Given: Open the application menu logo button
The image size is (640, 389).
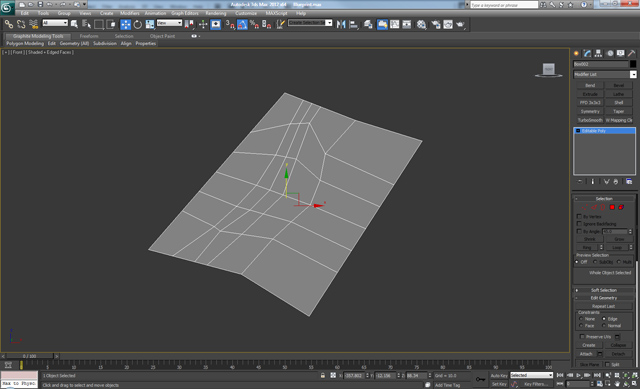Looking at the screenshot, I should pos(7,7).
